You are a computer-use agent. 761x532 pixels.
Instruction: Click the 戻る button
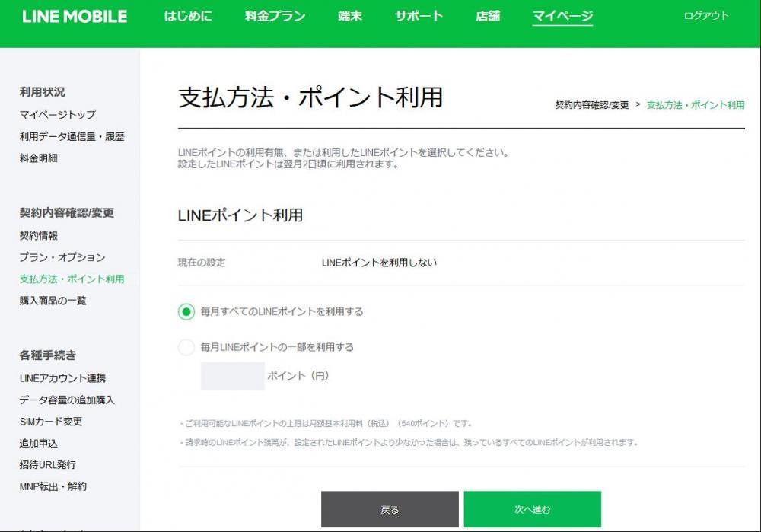[x=390, y=509]
